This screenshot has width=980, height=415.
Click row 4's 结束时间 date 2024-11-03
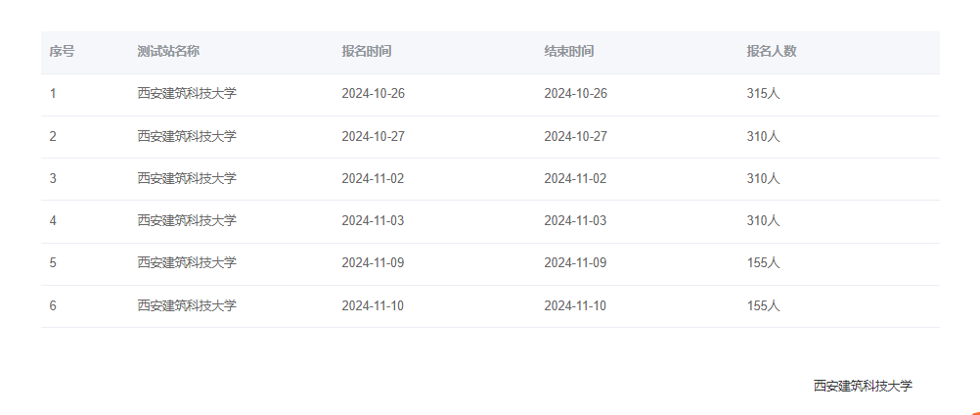click(x=575, y=220)
